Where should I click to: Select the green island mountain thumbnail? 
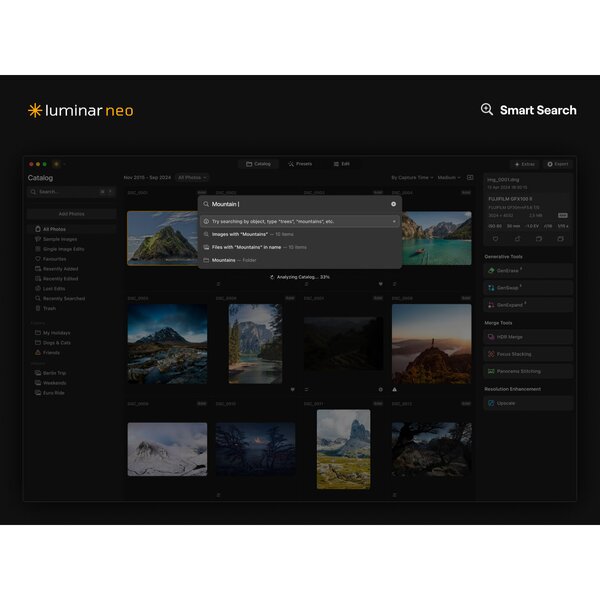162,238
